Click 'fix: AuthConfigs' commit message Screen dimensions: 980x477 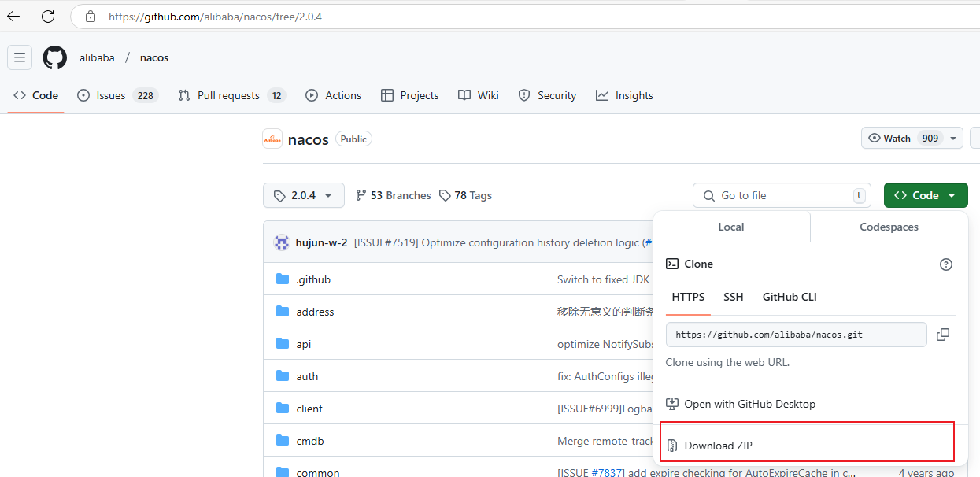pyautogui.click(x=605, y=376)
